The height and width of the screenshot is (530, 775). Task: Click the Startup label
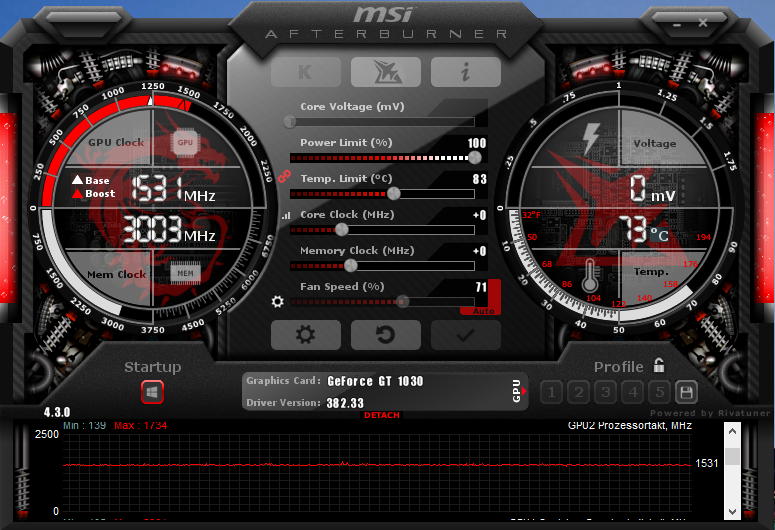pyautogui.click(x=153, y=367)
